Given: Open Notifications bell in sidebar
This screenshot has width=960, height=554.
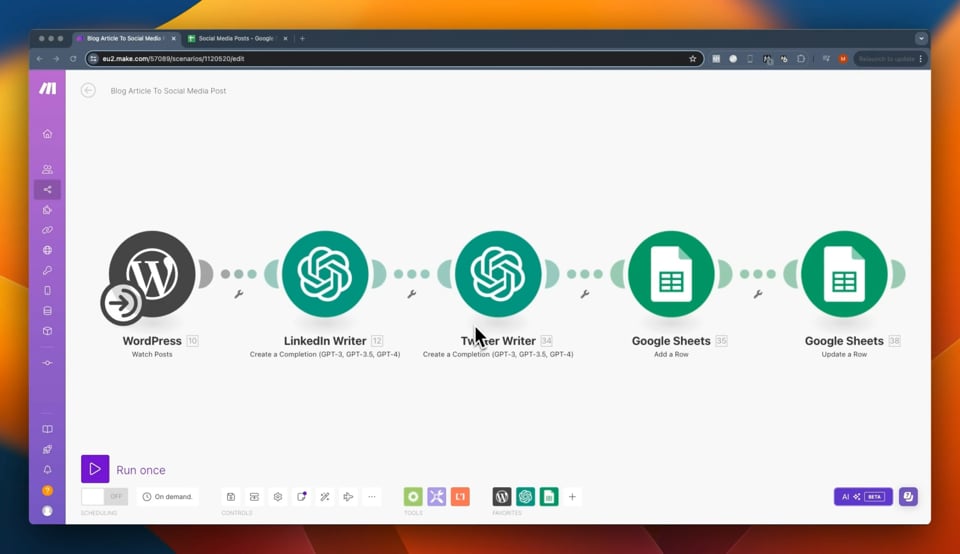Looking at the screenshot, I should pos(47,470).
